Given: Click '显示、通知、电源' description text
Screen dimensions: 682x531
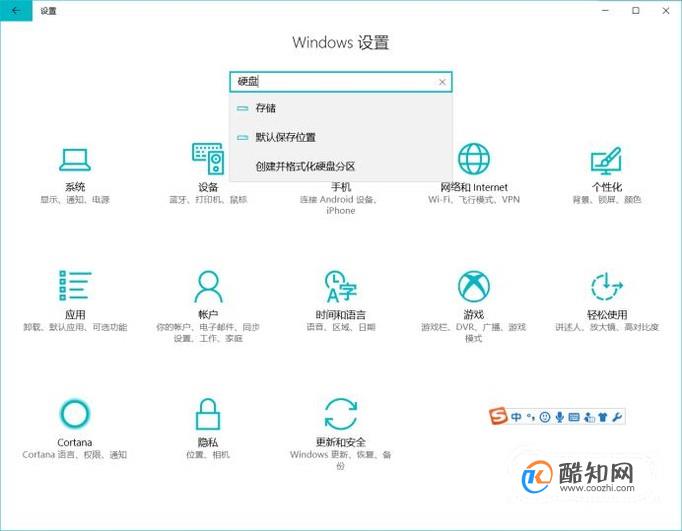Looking at the screenshot, I should [75, 200].
